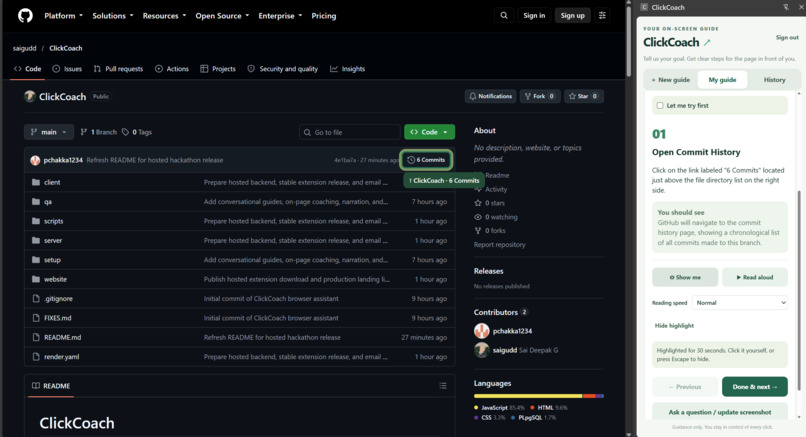Click the Notifications button
Viewport: 806px width, 437px height.
(x=490, y=96)
